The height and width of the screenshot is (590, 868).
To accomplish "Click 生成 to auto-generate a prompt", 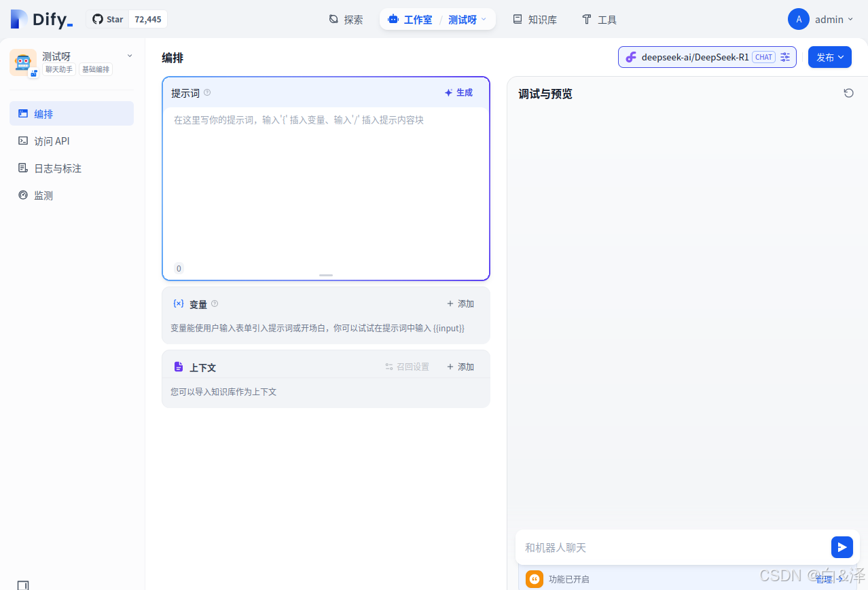I will point(458,93).
